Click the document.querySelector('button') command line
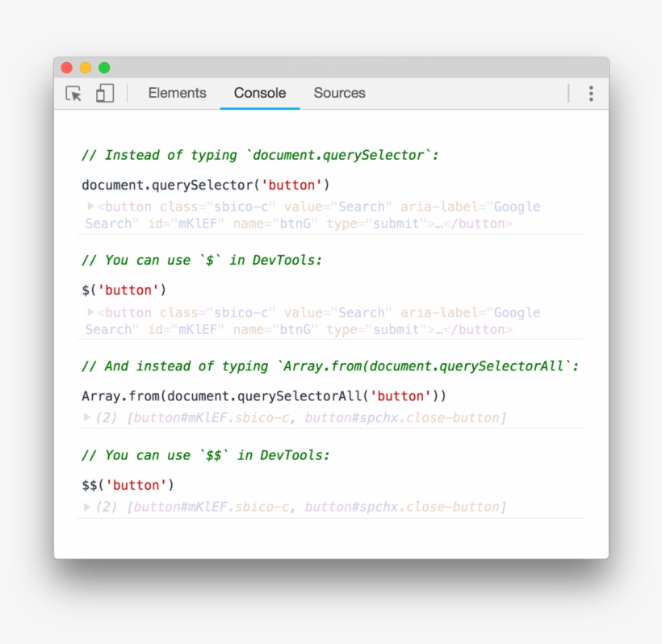The height and width of the screenshot is (644, 662). pyautogui.click(x=206, y=185)
